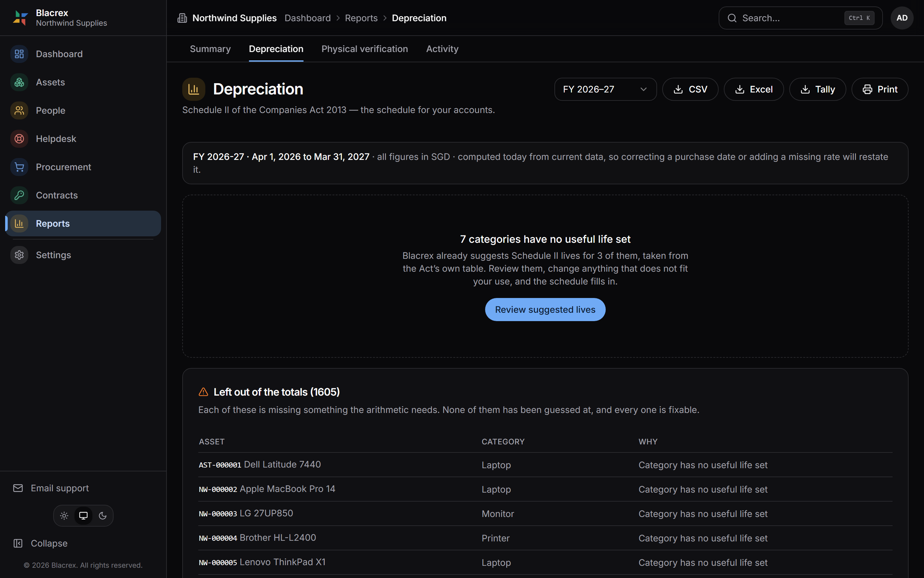Switch to dark theme moon icon

tap(102, 516)
